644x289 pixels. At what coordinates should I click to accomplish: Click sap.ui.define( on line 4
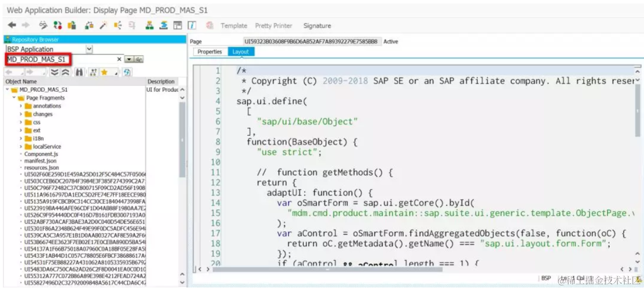(x=272, y=101)
